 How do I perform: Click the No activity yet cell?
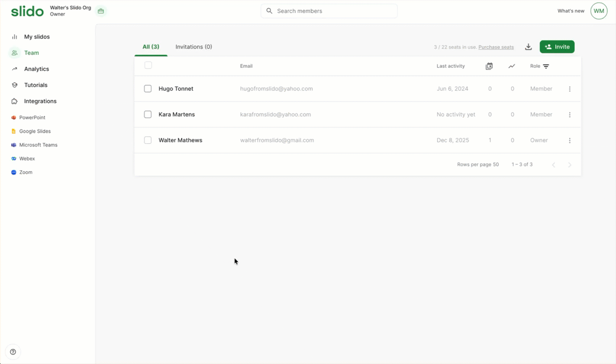[x=456, y=114]
